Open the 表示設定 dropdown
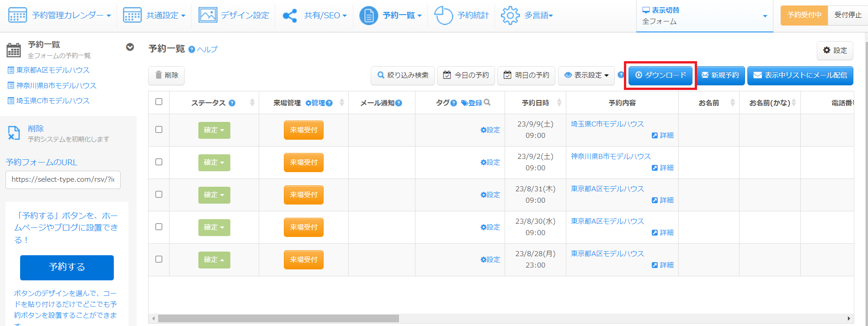 [586, 75]
